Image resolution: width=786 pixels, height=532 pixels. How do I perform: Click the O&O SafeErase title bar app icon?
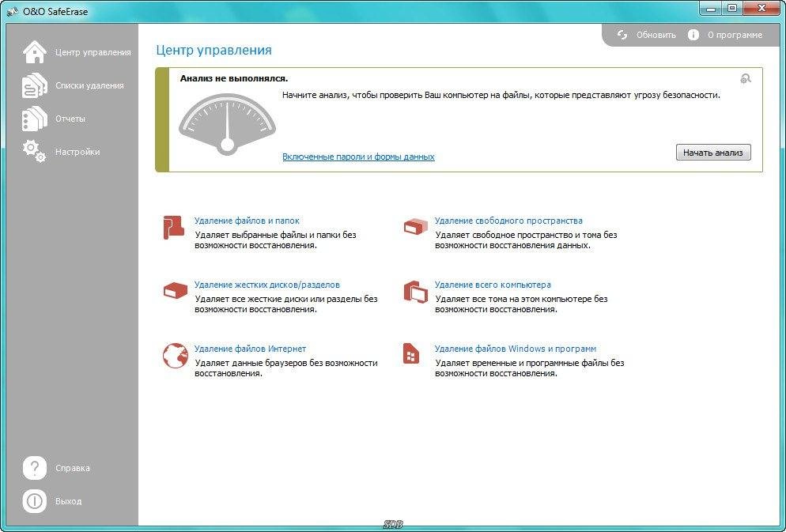[x=13, y=11]
